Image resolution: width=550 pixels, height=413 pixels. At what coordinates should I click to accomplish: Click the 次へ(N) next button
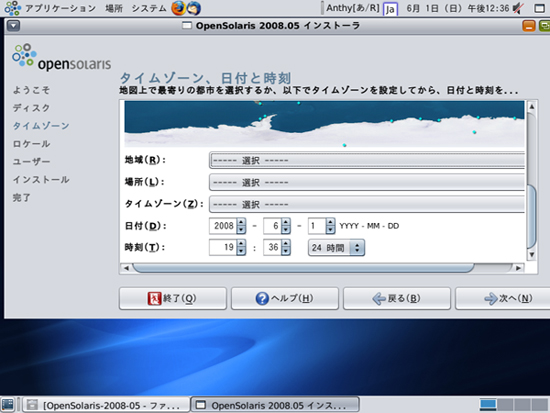click(x=503, y=299)
